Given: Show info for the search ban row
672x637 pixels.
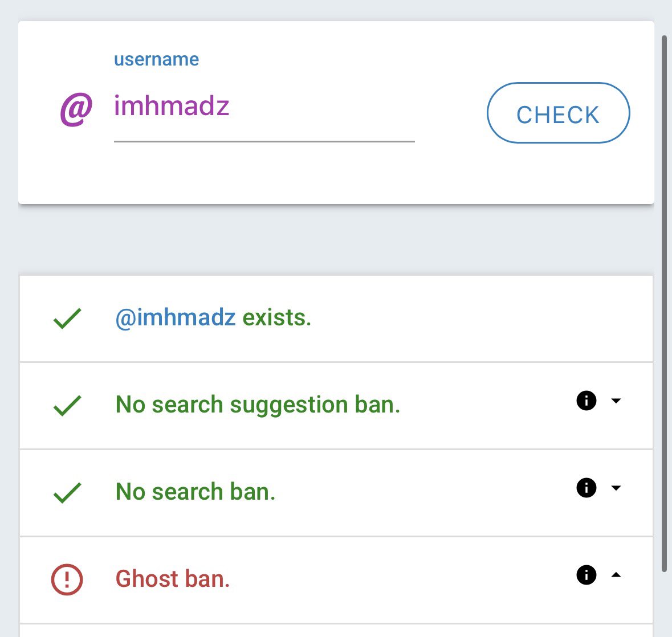Looking at the screenshot, I should (x=586, y=488).
